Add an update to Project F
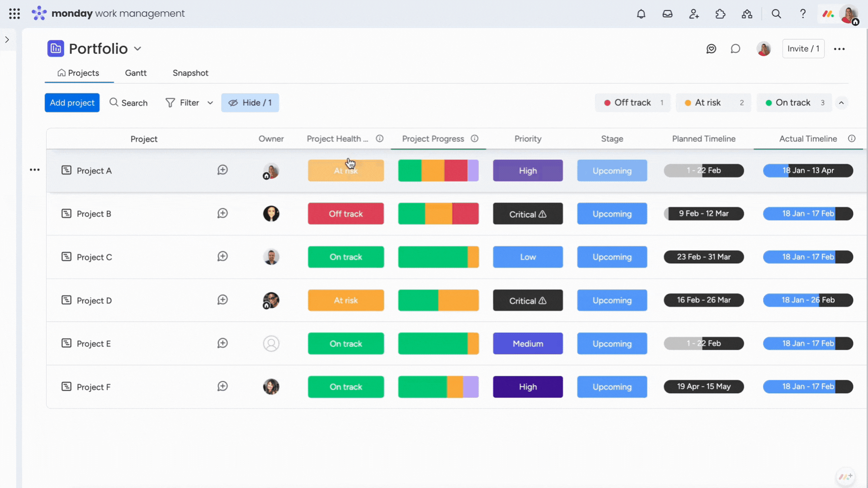Viewport: 868px width, 488px height. [222, 386]
